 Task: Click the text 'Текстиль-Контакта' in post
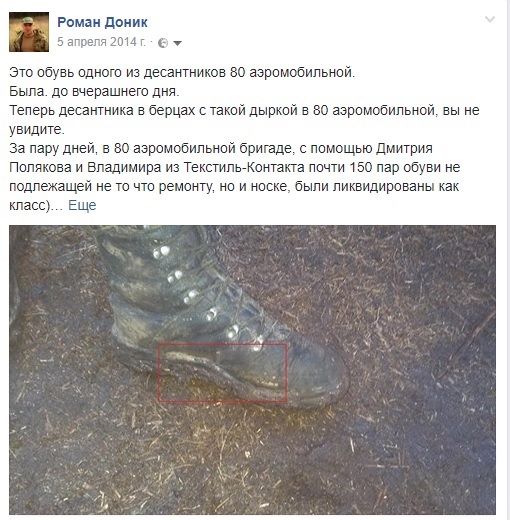(x=244, y=167)
